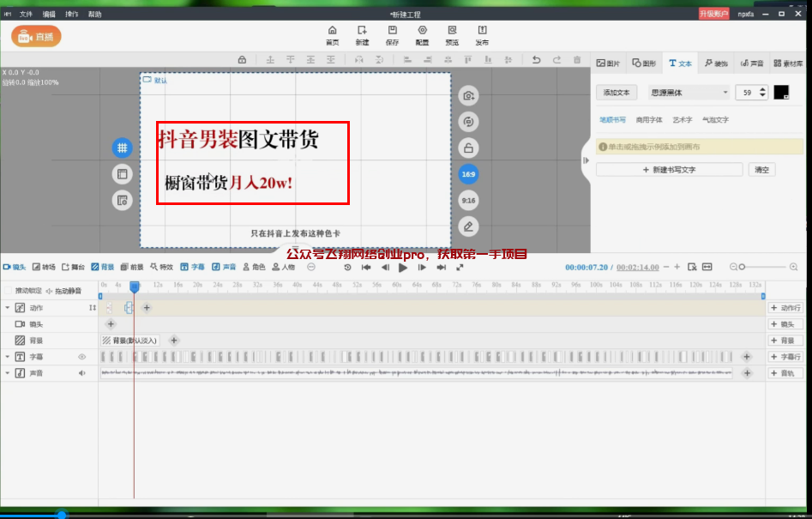Collapse the 声音 track expander arrow
Image resolution: width=812 pixels, height=519 pixels.
(8, 373)
